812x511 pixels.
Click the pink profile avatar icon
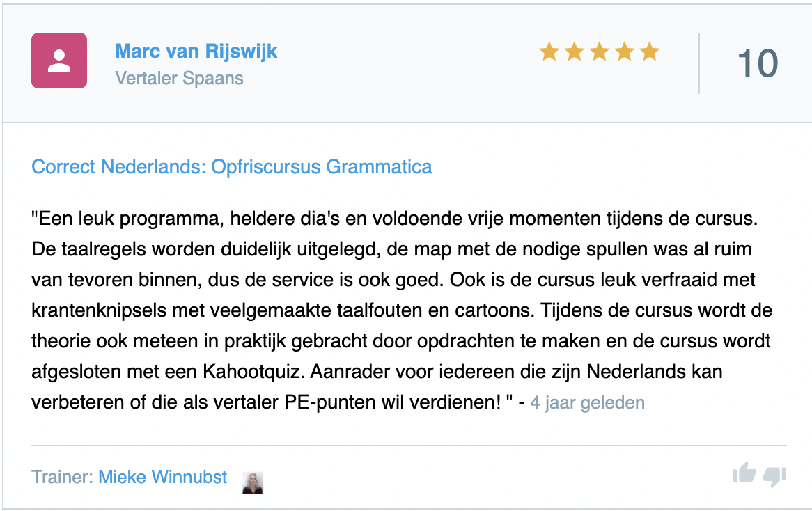(59, 61)
